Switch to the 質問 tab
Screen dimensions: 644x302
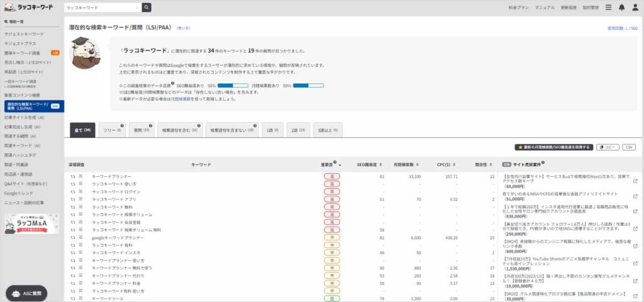click(x=142, y=130)
